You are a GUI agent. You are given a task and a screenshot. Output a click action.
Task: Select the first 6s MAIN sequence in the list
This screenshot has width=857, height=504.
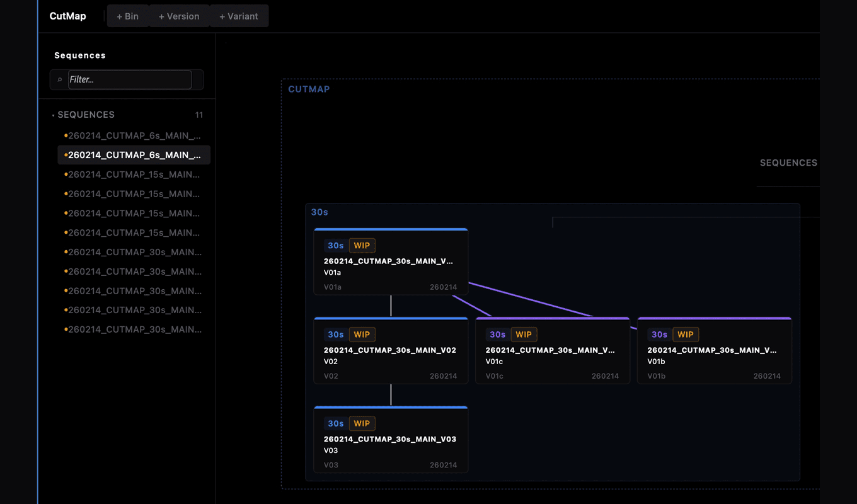134,135
